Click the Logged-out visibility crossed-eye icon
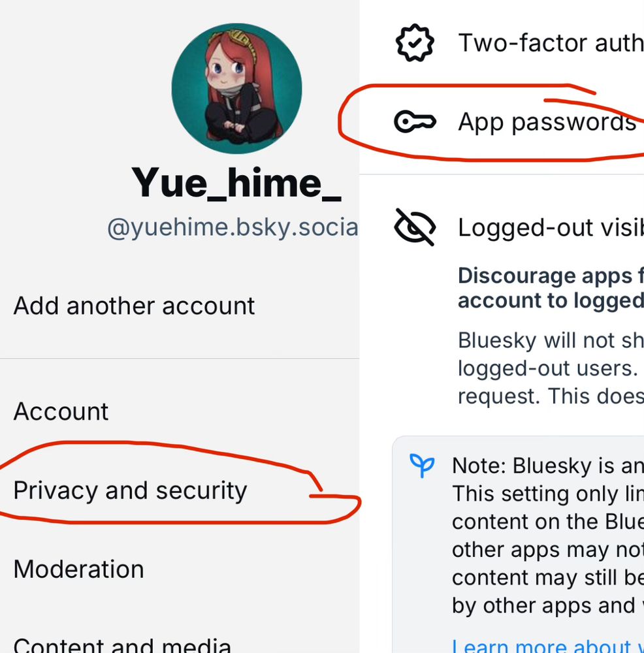 [415, 227]
